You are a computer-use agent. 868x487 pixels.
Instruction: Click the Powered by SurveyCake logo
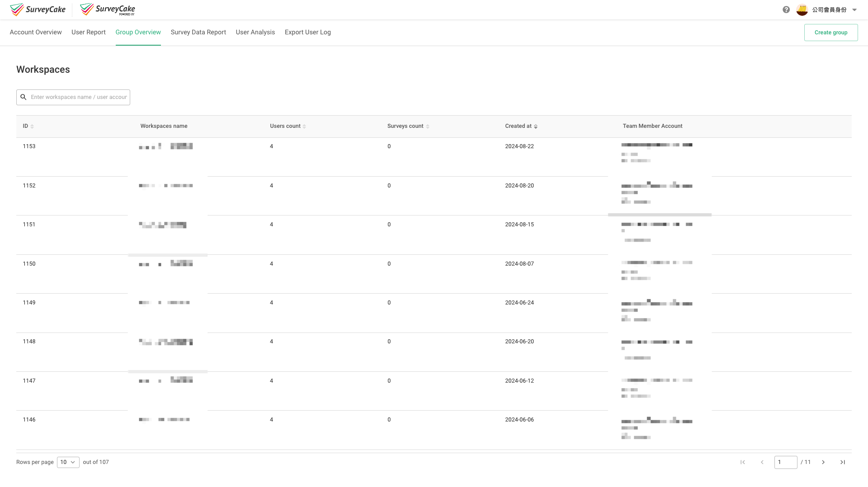click(x=107, y=9)
